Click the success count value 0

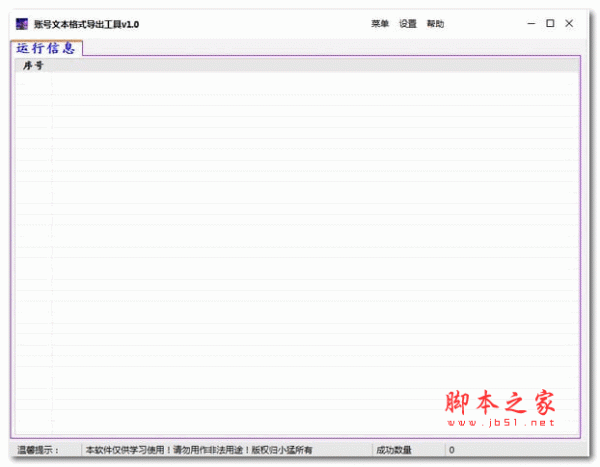[452, 450]
